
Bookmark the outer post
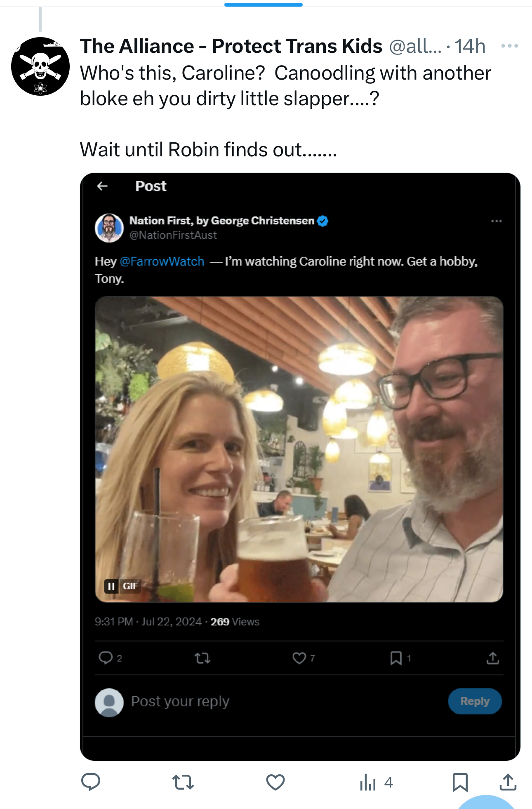tap(460, 782)
